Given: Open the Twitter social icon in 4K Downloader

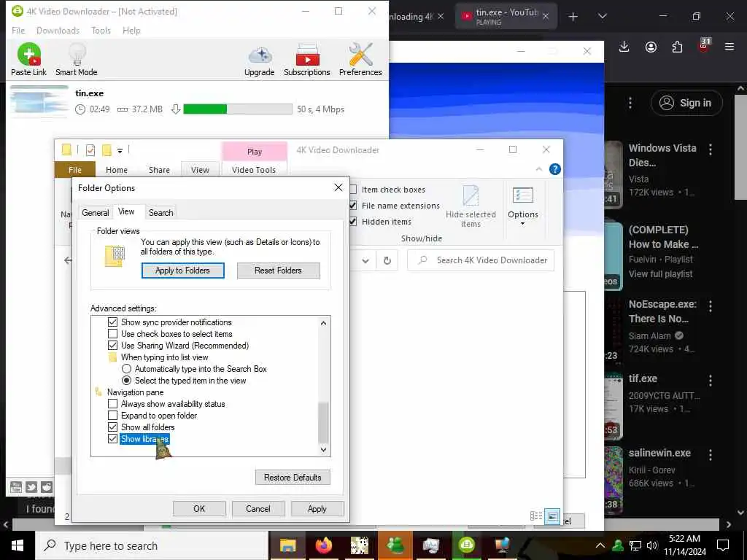Looking at the screenshot, I should point(31,486).
